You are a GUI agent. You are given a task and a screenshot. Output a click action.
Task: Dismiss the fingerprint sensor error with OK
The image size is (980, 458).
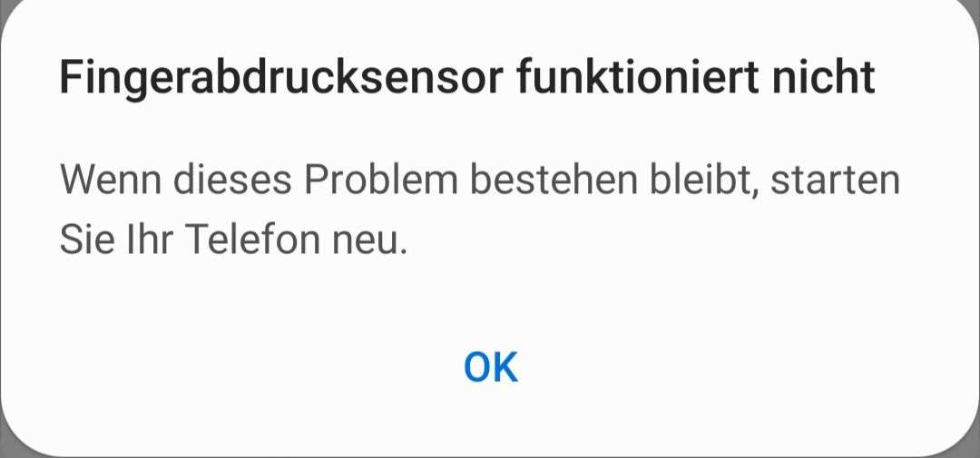(491, 367)
